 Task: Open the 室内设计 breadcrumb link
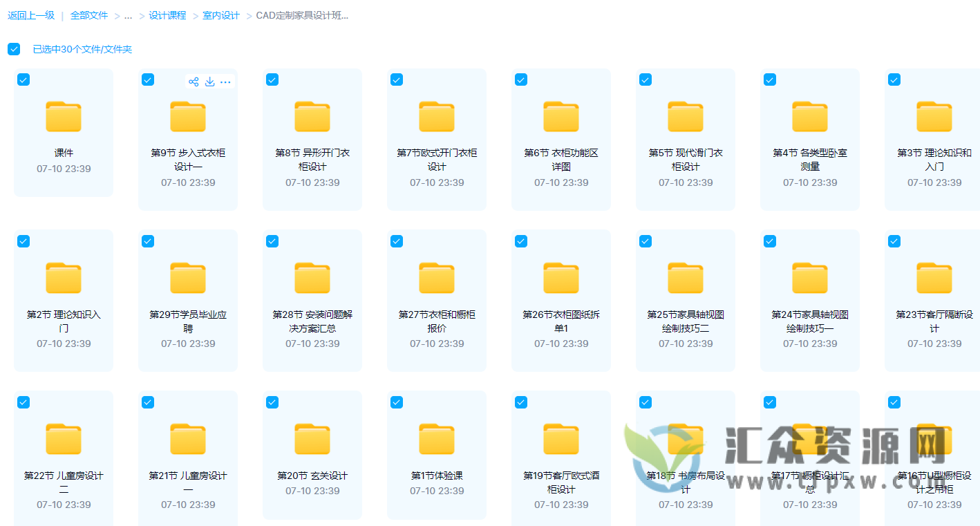pyautogui.click(x=220, y=15)
